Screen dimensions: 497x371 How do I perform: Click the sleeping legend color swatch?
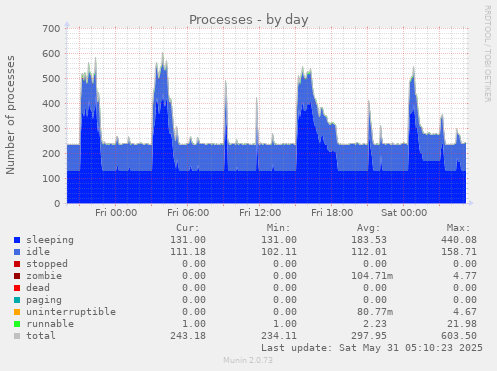click(17, 240)
